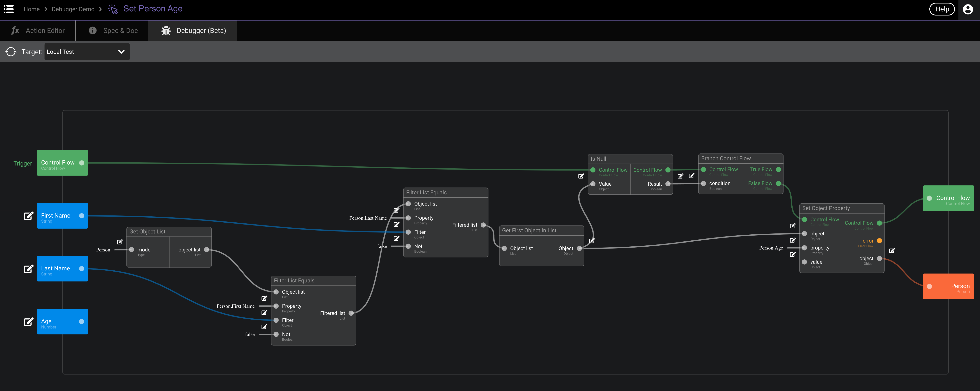
Task: Edit the First Name input value
Action: 28,216
